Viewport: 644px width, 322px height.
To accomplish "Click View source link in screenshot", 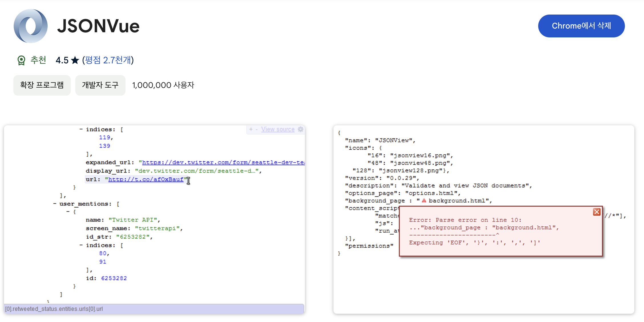I will [x=278, y=129].
